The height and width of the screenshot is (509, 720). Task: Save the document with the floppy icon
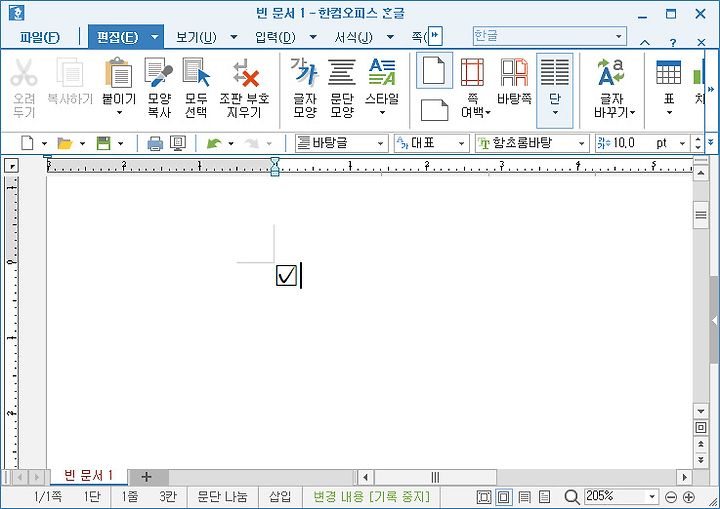tap(104, 143)
